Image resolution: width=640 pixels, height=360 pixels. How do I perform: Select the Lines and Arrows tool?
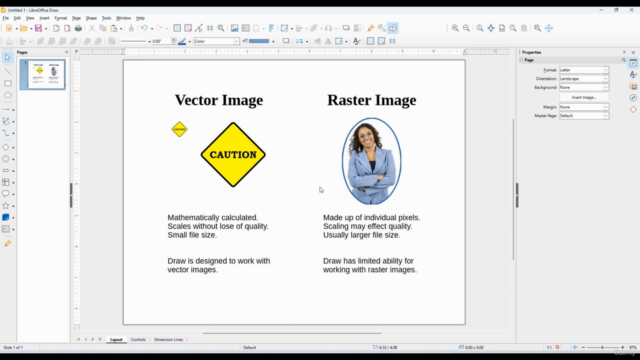click(6, 110)
